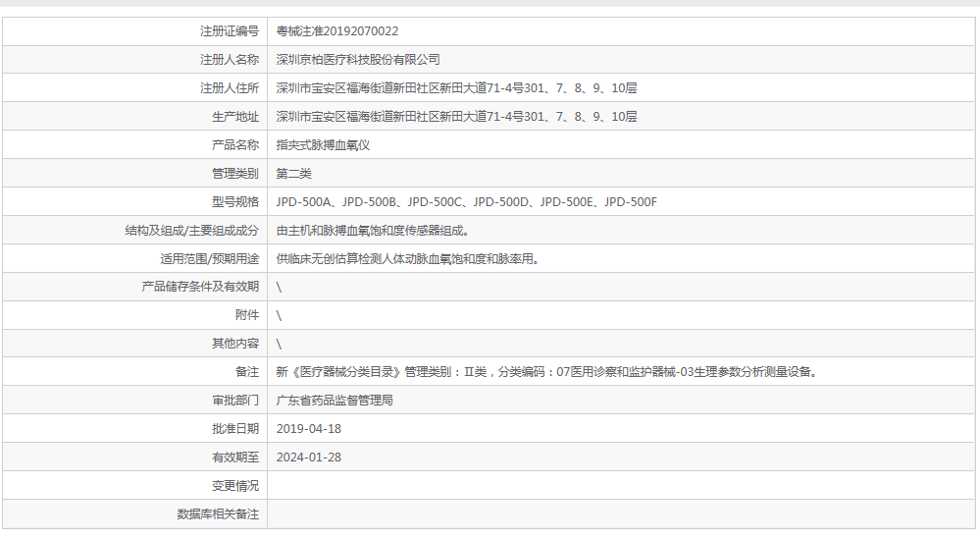Click backslash value in 其他内容 row

tap(279, 344)
